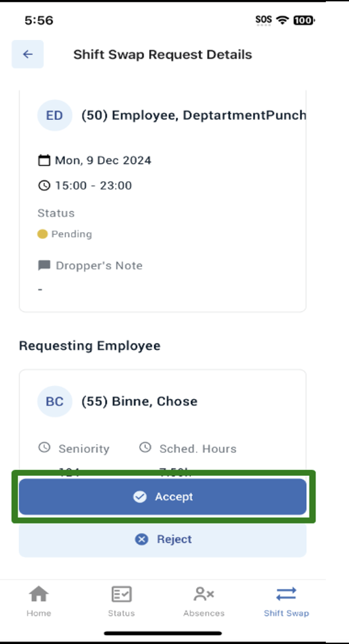Click the calendar icon beside date

point(44,160)
